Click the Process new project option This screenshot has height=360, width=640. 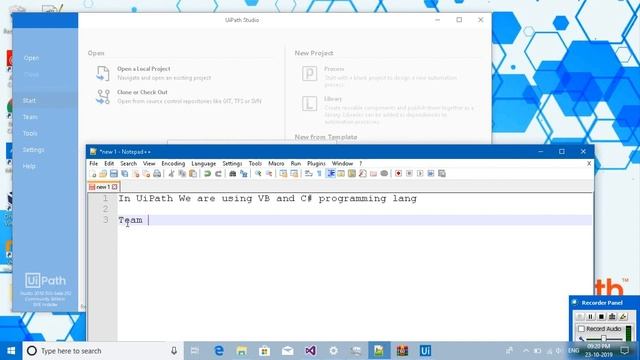[334, 69]
